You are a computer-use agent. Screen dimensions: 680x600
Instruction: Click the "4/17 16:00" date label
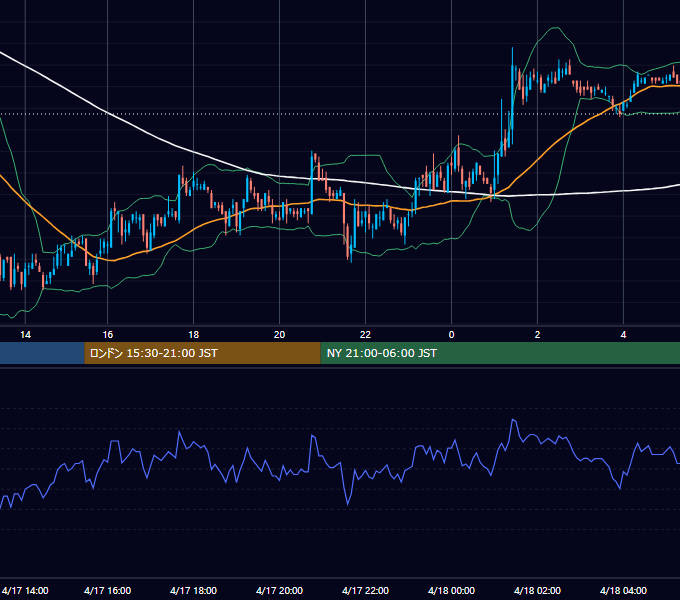click(108, 590)
